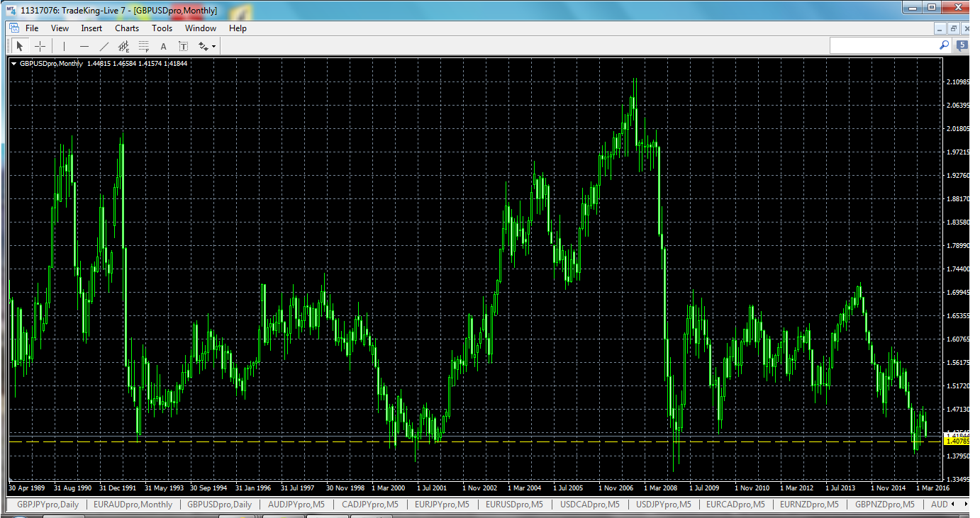Select the Crosshair tool
This screenshot has height=518, width=980.
(x=39, y=45)
